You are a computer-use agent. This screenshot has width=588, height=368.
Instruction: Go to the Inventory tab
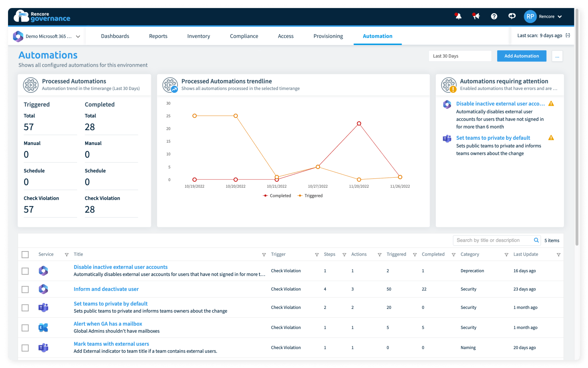coord(198,36)
